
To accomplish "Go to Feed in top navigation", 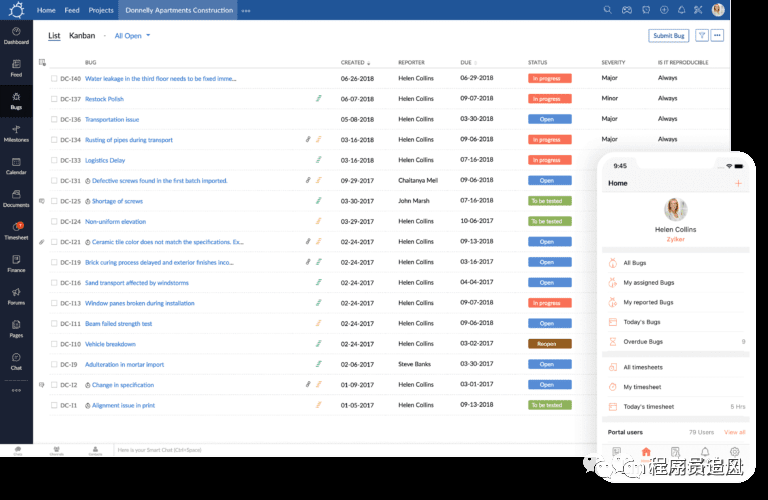I will 72,10.
